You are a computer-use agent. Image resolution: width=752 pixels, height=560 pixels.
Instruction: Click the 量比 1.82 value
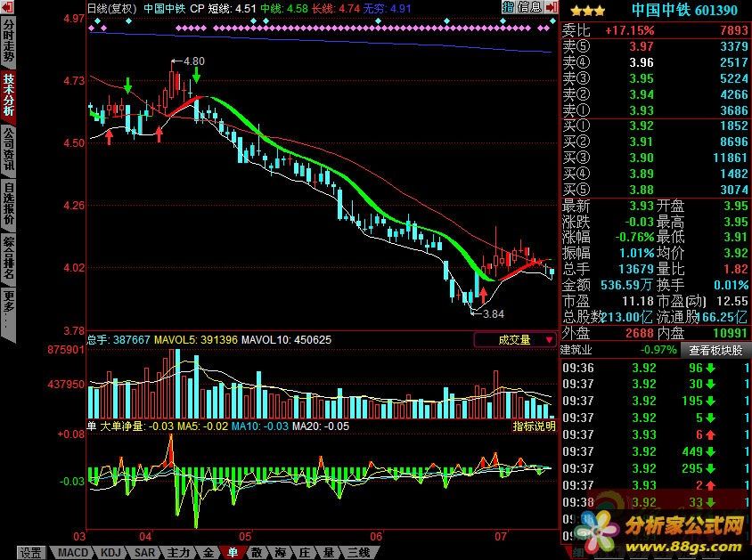click(736, 269)
